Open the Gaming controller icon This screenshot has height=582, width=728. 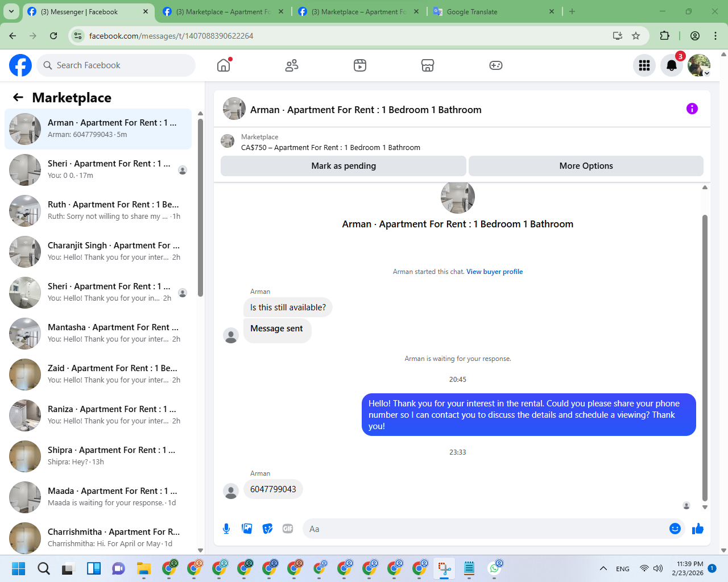coord(496,65)
